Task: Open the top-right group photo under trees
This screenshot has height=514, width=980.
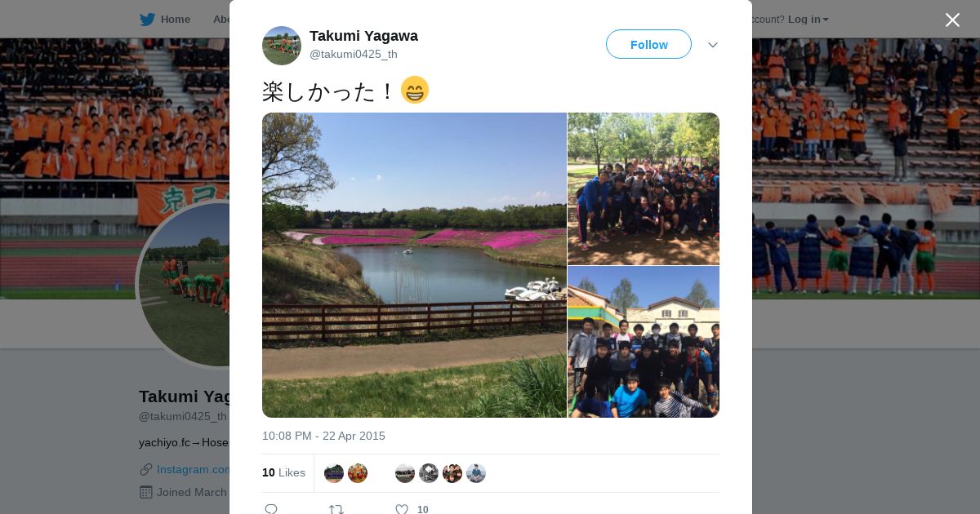Action: pyautogui.click(x=644, y=188)
